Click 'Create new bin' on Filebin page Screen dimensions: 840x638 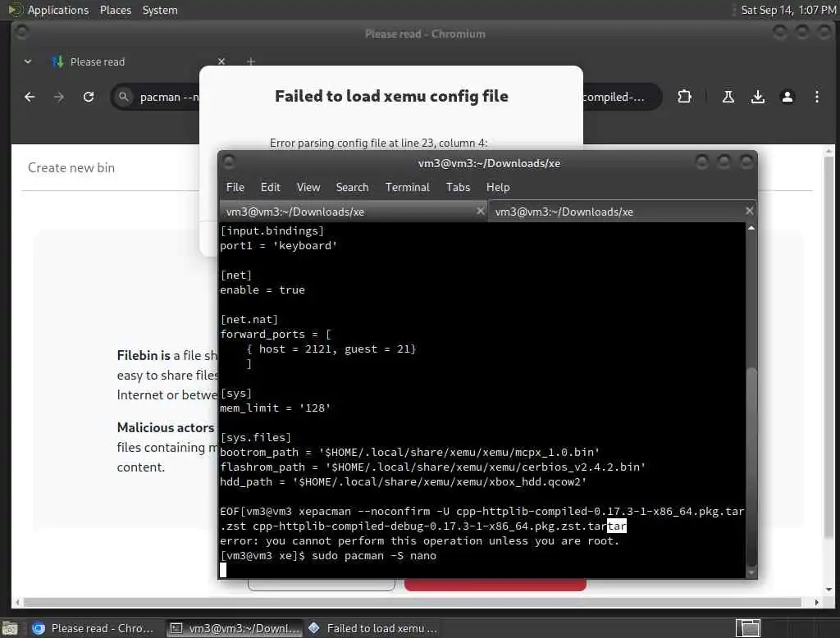(71, 167)
